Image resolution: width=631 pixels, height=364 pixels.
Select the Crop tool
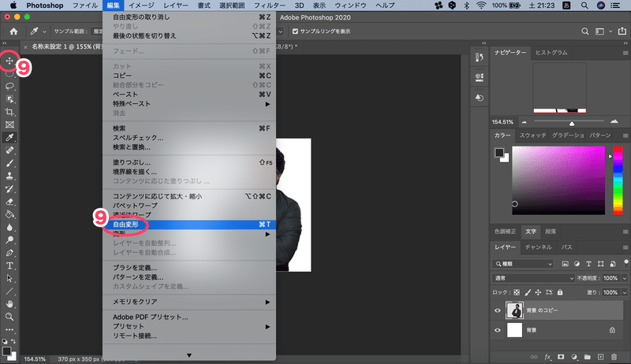[9, 112]
